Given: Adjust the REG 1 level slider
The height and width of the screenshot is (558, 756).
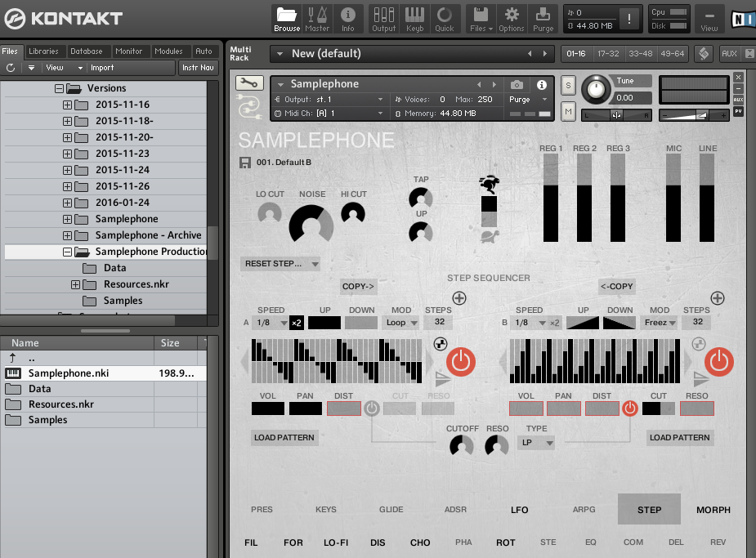Looking at the screenshot, I should [x=551, y=198].
